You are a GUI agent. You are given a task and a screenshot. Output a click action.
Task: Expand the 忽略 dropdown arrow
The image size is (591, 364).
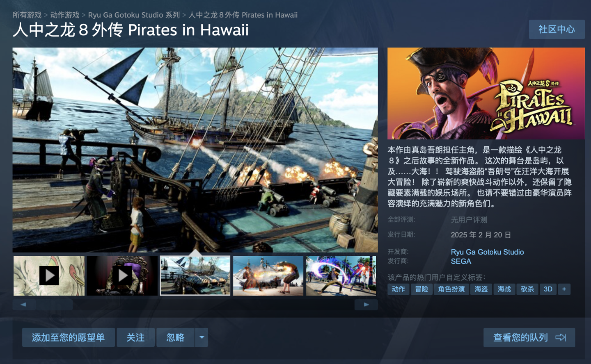point(202,337)
